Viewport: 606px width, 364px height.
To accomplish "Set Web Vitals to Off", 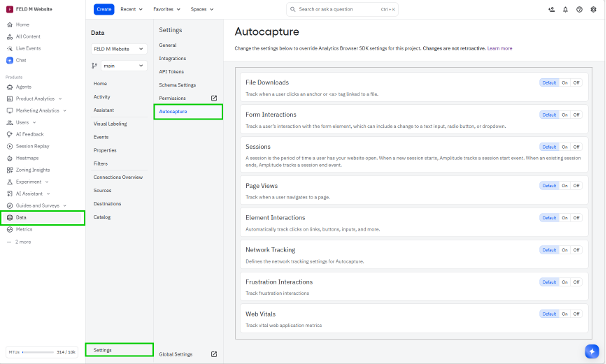I will point(576,314).
